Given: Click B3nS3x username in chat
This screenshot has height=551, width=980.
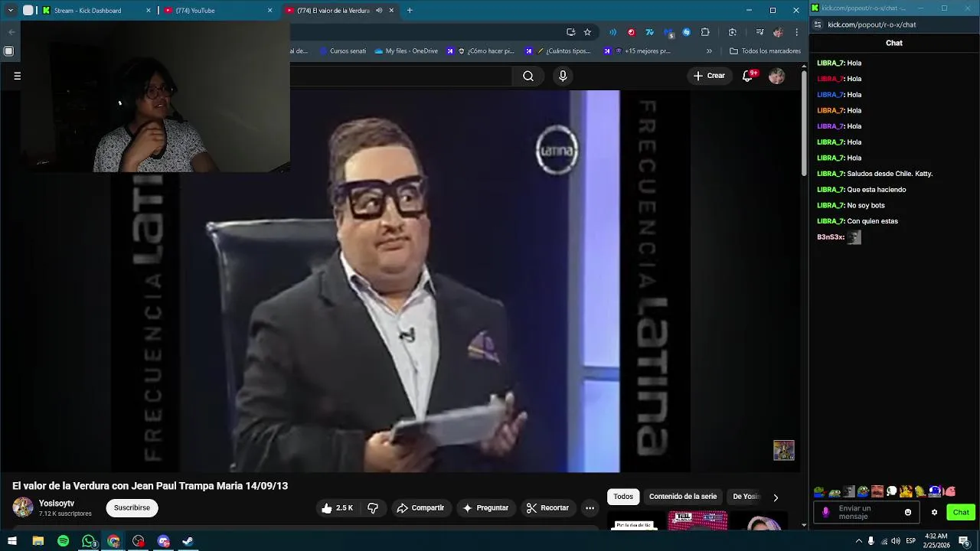Looking at the screenshot, I should 831,237.
